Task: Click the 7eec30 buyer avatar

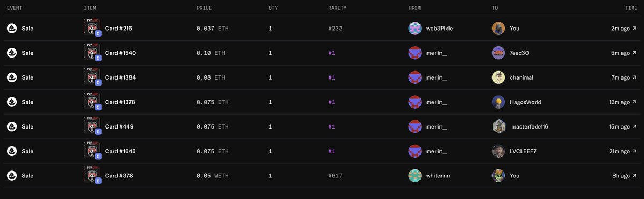Action: [x=498, y=53]
